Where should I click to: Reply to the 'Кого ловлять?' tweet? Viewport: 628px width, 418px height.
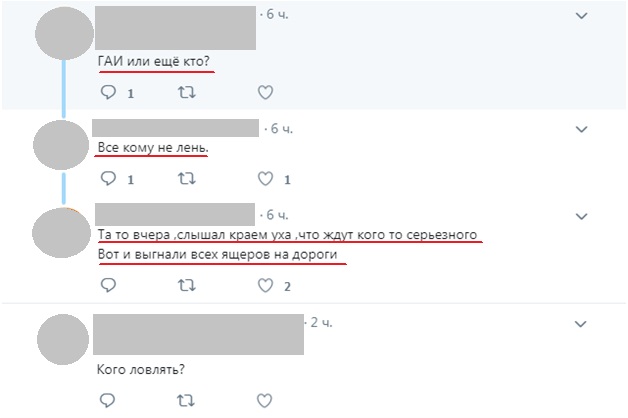[107, 400]
